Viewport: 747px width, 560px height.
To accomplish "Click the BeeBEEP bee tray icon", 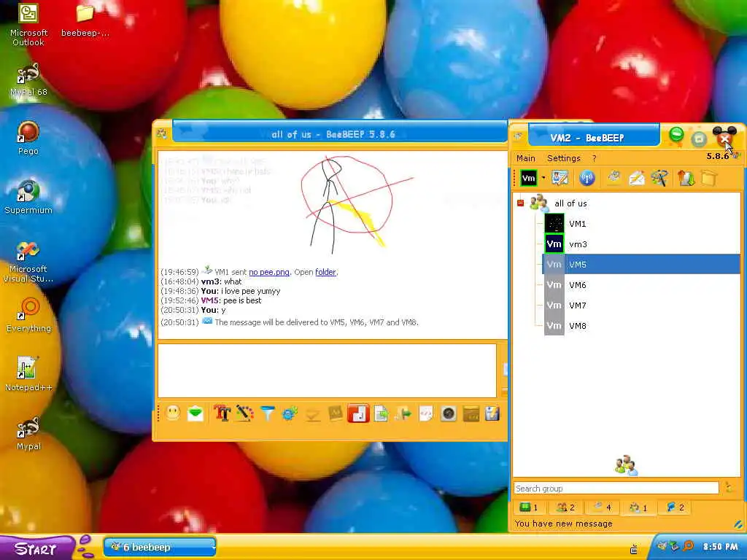I will (x=662, y=547).
